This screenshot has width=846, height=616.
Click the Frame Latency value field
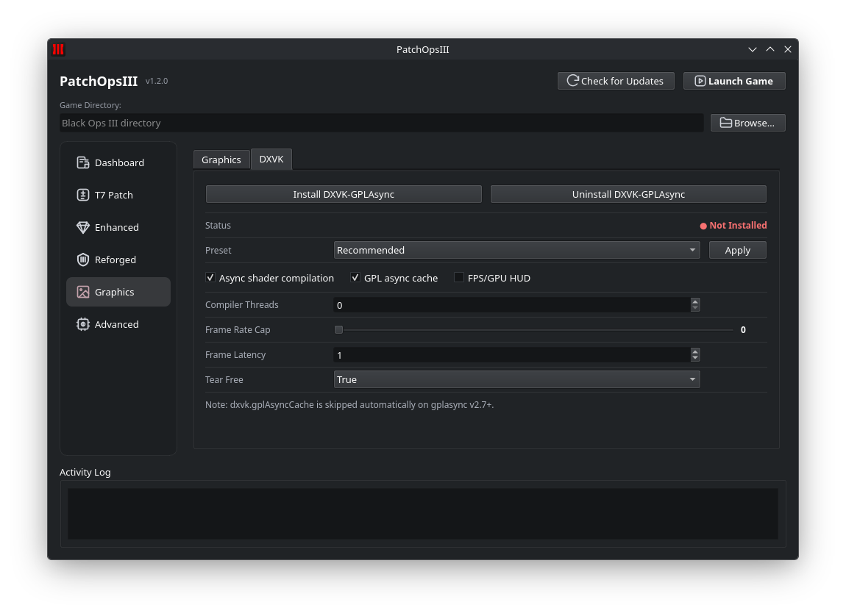click(x=512, y=354)
